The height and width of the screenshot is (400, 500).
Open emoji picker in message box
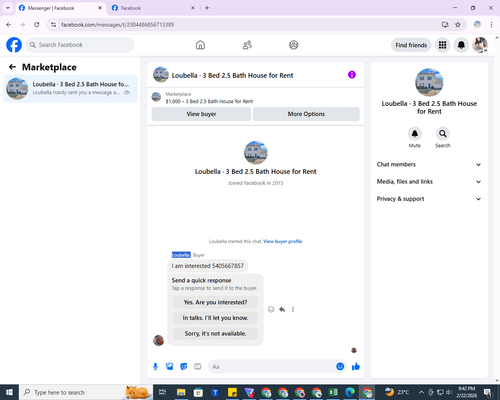click(340, 367)
